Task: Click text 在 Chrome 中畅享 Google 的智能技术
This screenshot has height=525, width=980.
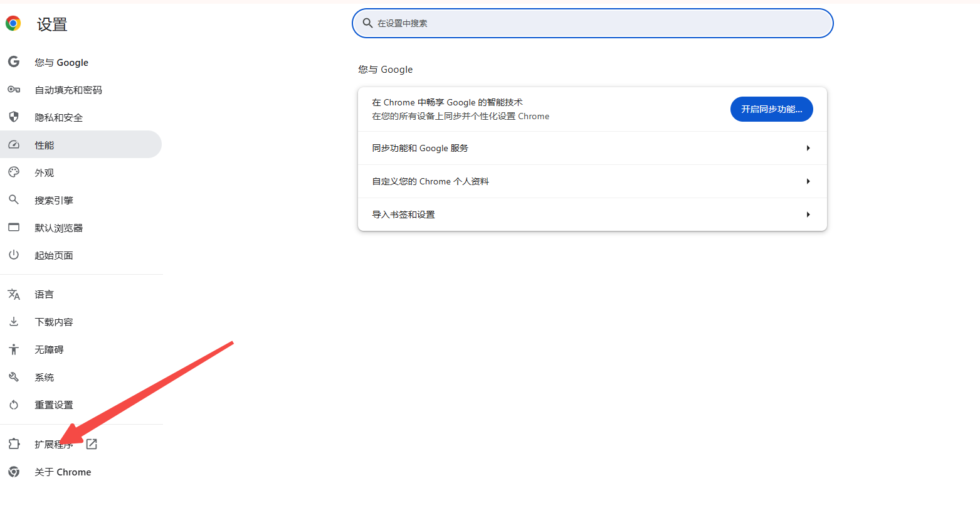Action: tap(447, 102)
